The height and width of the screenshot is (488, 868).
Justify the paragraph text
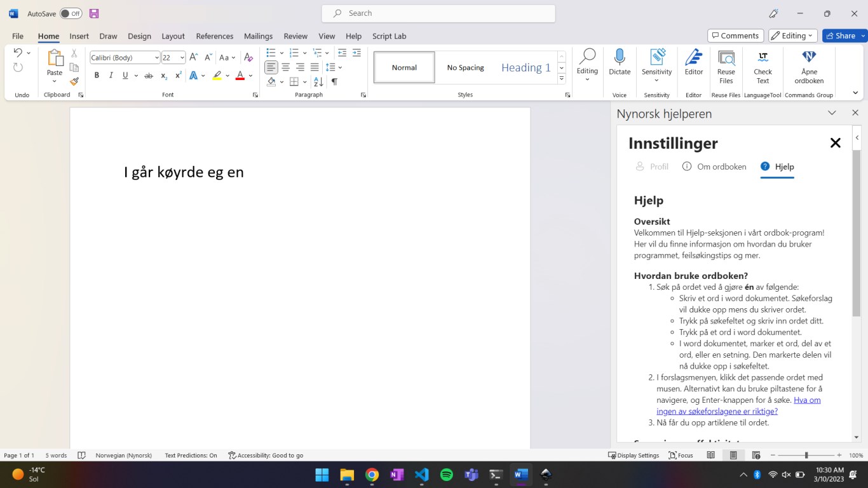tap(315, 67)
